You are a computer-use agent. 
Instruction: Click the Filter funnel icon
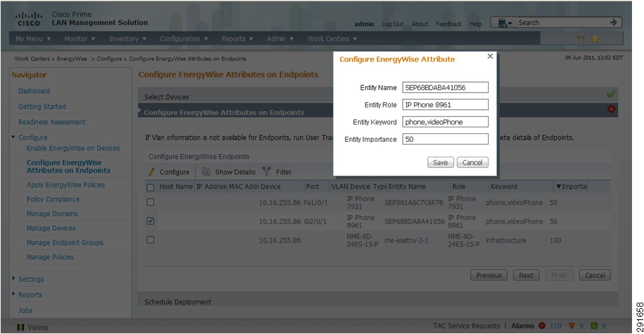coord(267,171)
